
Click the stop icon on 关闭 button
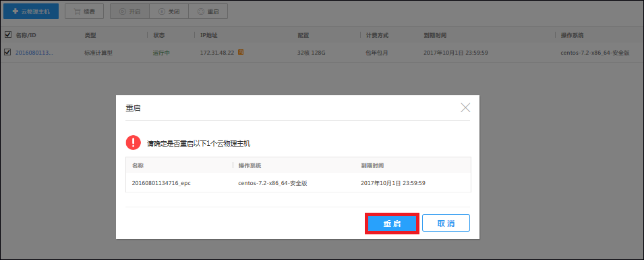pos(162,11)
